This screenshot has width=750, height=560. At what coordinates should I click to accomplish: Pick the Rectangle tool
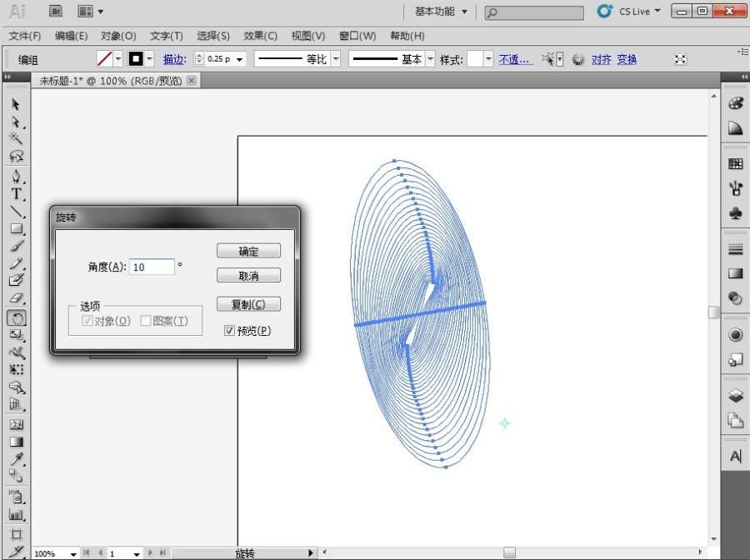tap(16, 228)
